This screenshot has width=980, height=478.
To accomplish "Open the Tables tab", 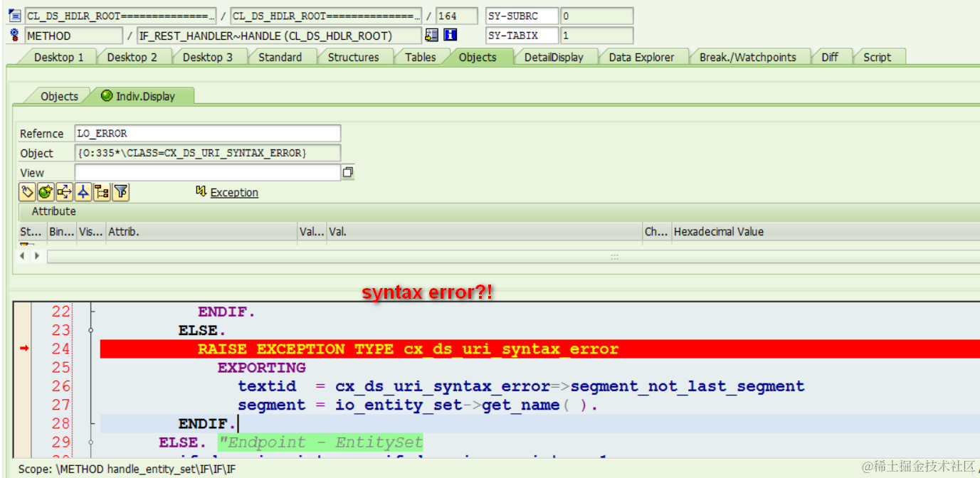I will coord(420,57).
